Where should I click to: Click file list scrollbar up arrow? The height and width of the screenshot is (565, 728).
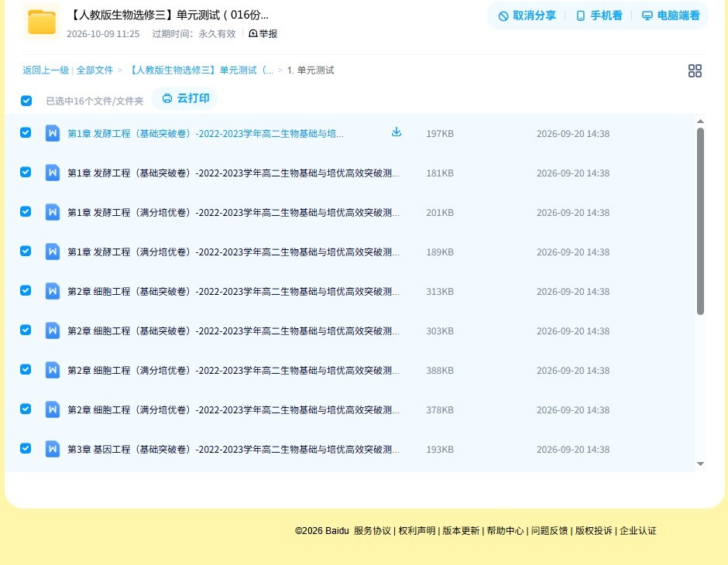pos(701,121)
